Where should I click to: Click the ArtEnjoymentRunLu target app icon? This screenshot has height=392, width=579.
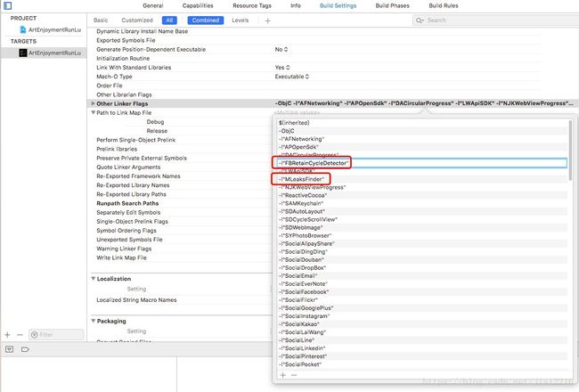click(x=22, y=53)
